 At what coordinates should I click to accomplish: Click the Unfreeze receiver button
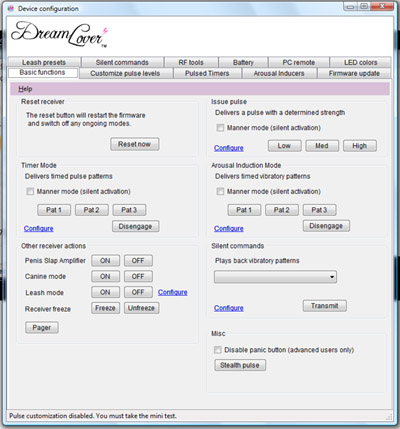141,308
